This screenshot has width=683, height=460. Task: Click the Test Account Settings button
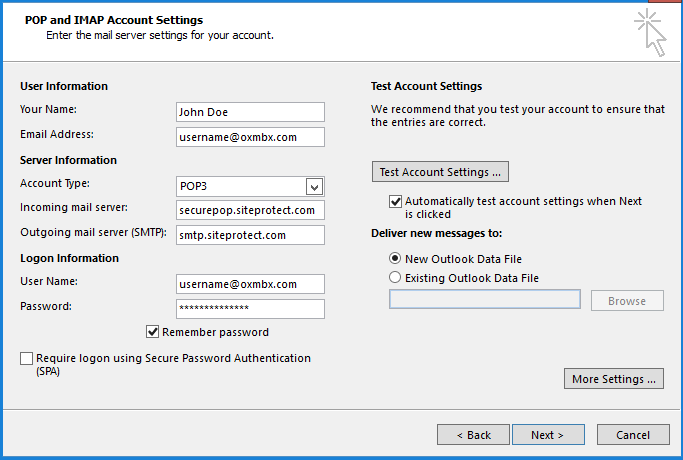click(440, 171)
